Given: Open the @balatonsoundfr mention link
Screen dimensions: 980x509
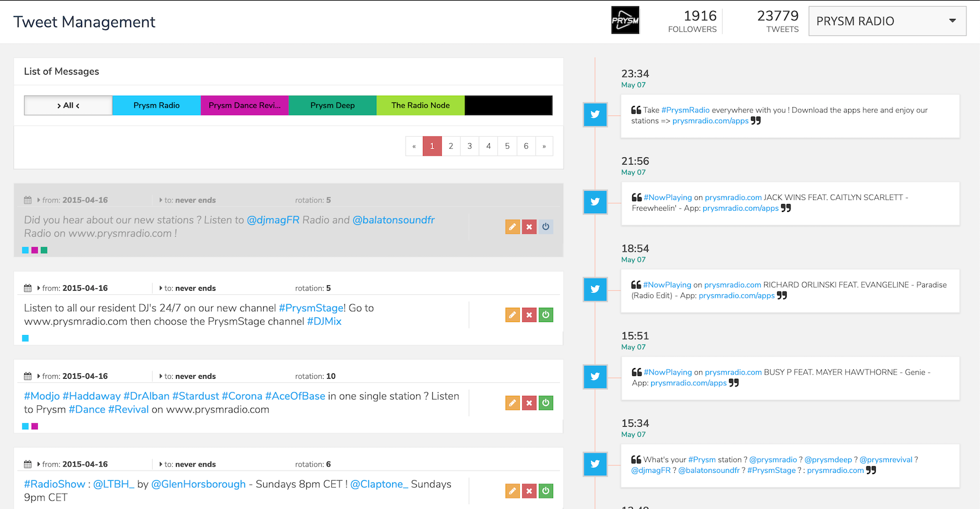Looking at the screenshot, I should coord(393,220).
